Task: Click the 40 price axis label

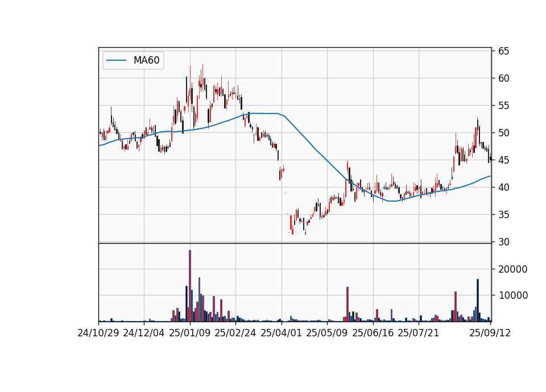Action: [504, 187]
